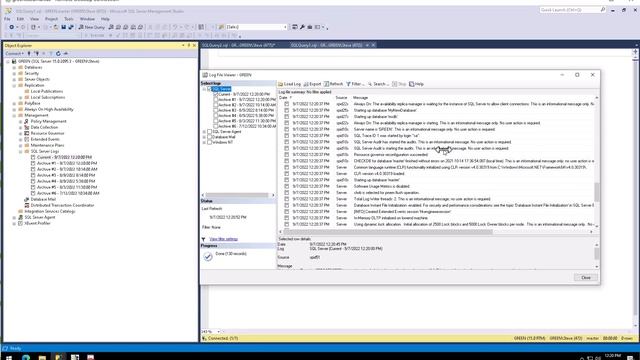
Task: Click the Help icon in Log File Viewer
Action: [x=411, y=84]
